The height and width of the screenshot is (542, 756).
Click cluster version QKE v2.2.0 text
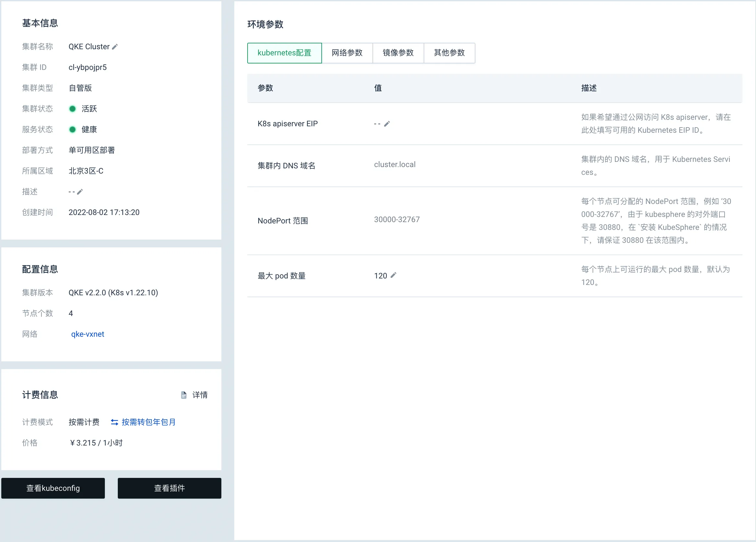[113, 292]
